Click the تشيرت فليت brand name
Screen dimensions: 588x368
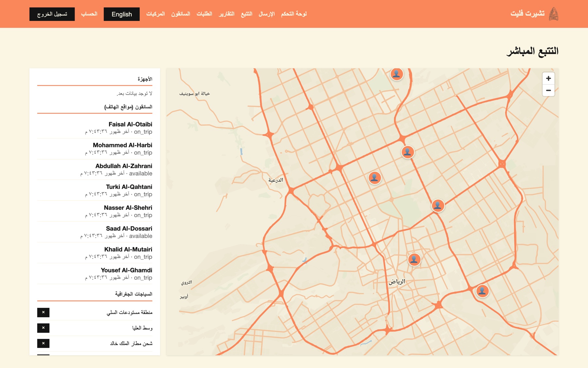[x=528, y=14]
